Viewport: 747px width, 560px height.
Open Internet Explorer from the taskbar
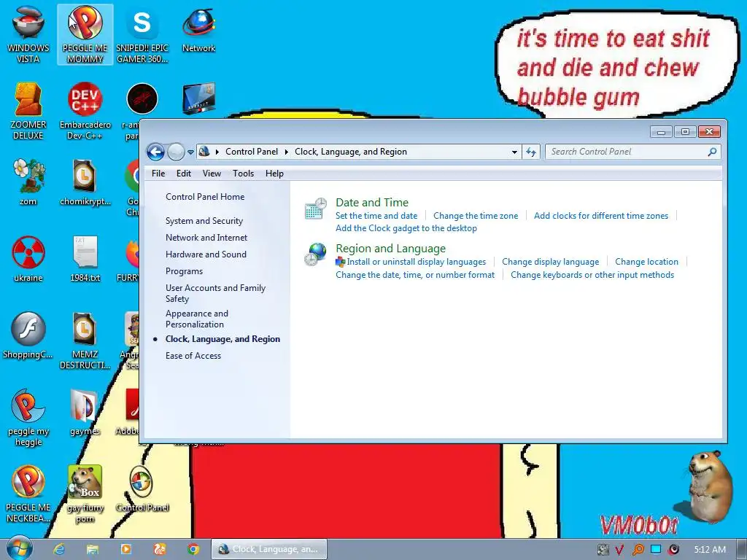[59, 549]
